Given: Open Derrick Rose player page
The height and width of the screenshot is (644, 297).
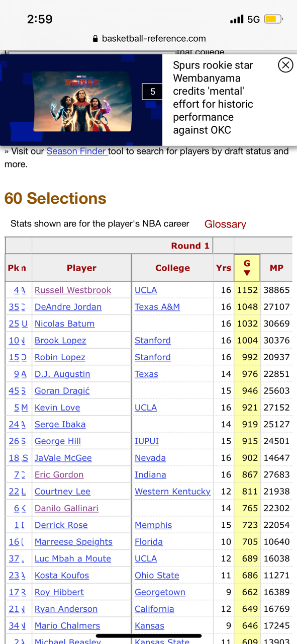Looking at the screenshot, I should coord(61,525).
